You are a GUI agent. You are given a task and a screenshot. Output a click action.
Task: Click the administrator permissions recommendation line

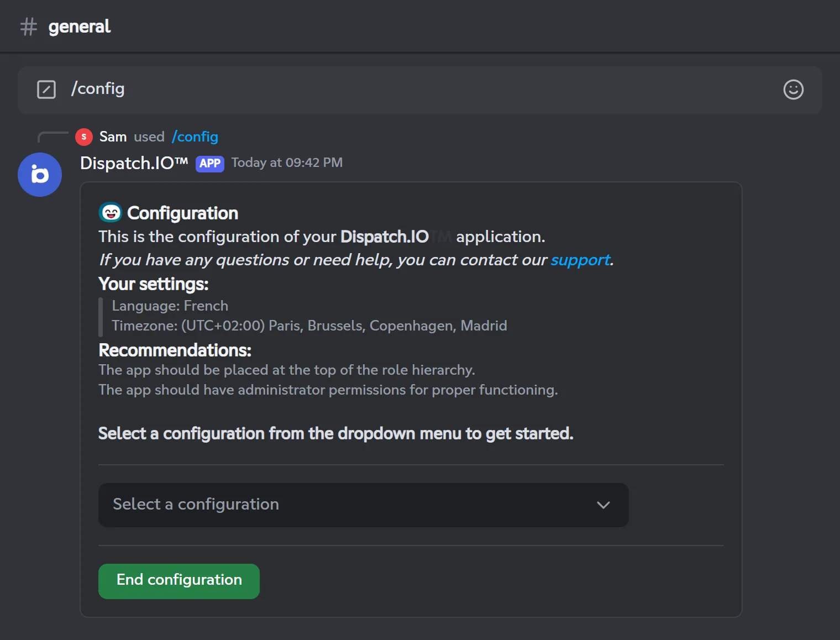click(328, 390)
